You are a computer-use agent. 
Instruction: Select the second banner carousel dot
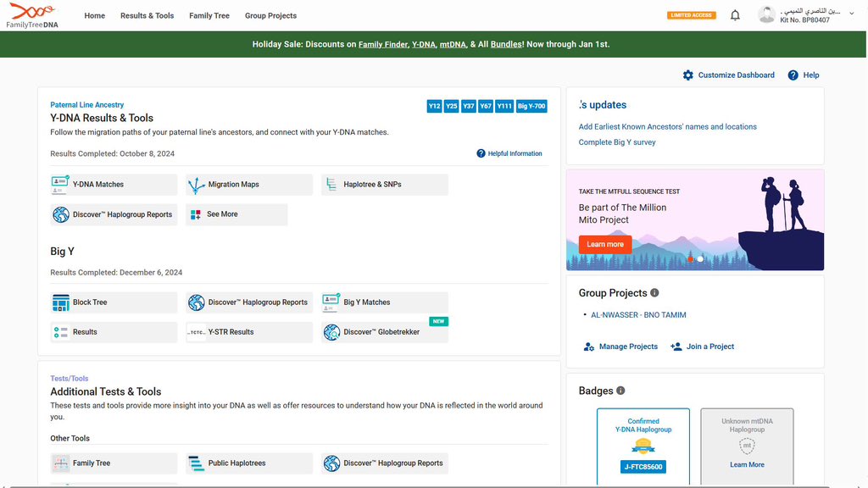pyautogui.click(x=700, y=259)
